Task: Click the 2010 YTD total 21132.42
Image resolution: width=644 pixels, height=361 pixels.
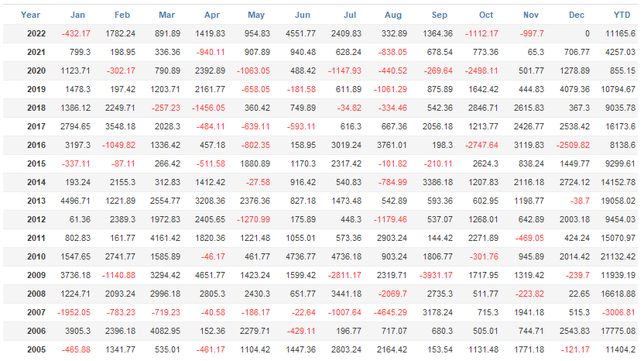Action: (x=616, y=256)
